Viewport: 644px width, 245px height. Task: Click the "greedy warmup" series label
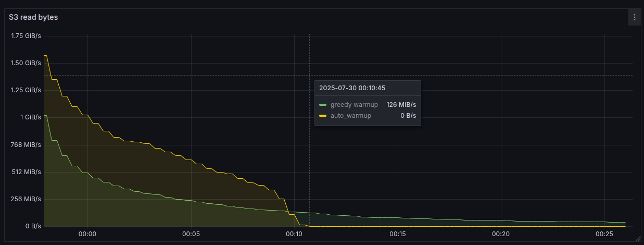(x=354, y=105)
